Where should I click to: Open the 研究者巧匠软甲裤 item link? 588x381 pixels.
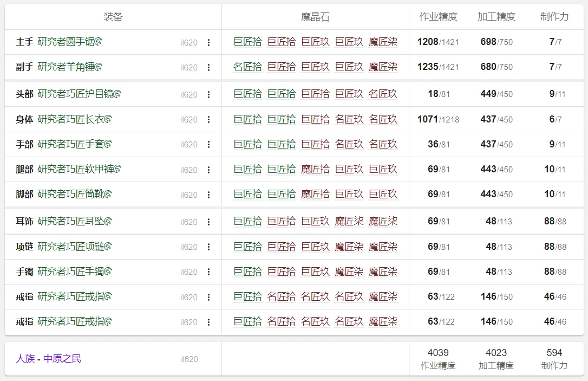click(x=75, y=169)
